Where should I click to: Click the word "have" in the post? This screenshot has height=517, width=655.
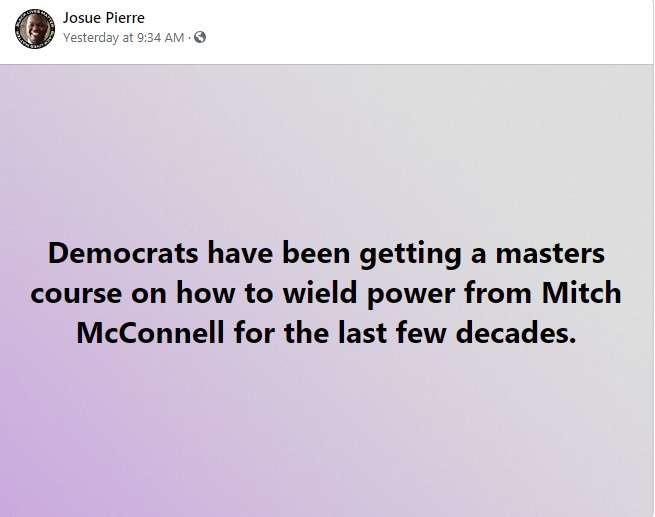(240, 252)
